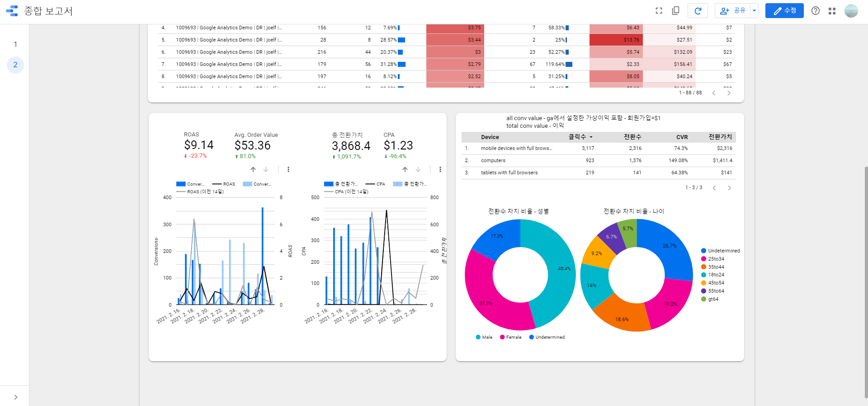
Task: Enter fullscreen presentation mode
Action: click(659, 11)
